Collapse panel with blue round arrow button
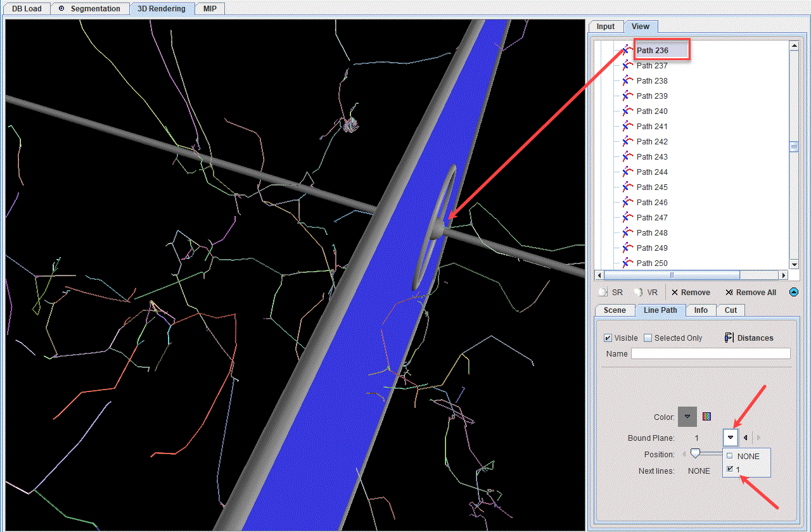Viewport: 811px width, 532px height. (794, 292)
